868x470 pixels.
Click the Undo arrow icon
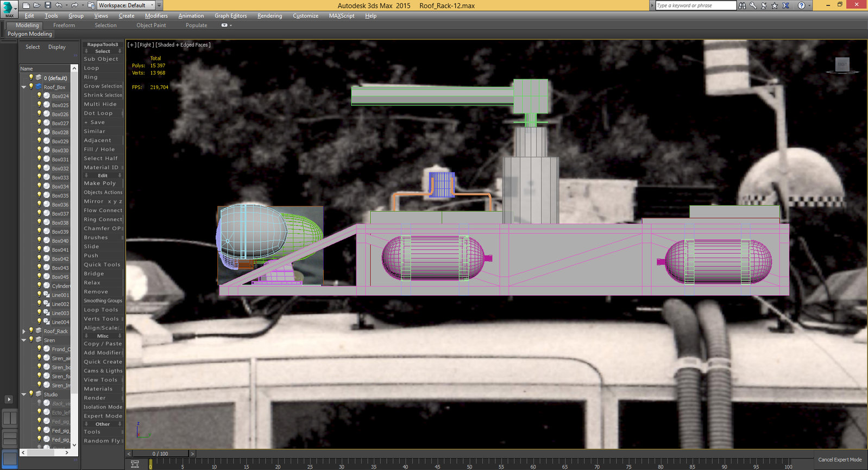tap(59, 5)
